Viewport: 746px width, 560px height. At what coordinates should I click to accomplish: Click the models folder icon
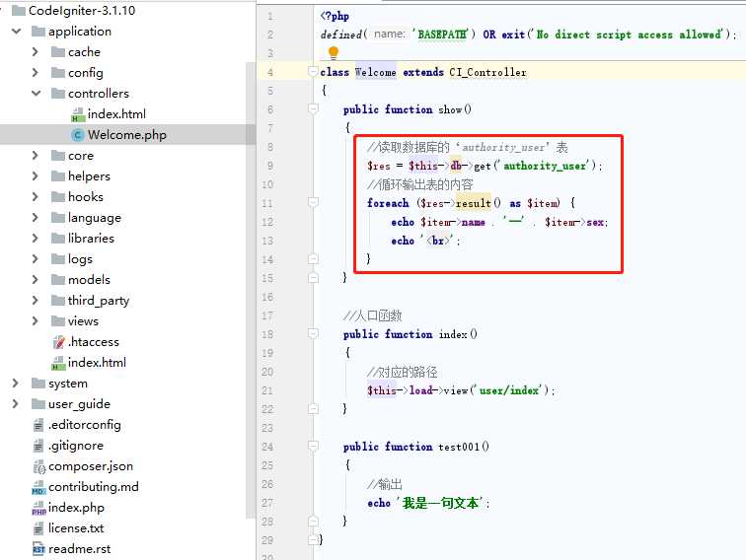58,280
